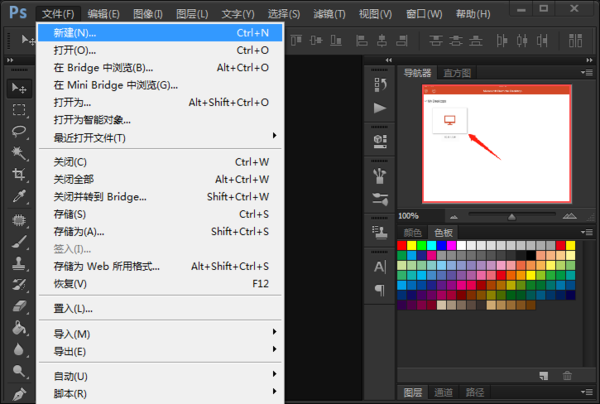Open the Paragraph panel icon

click(380, 290)
